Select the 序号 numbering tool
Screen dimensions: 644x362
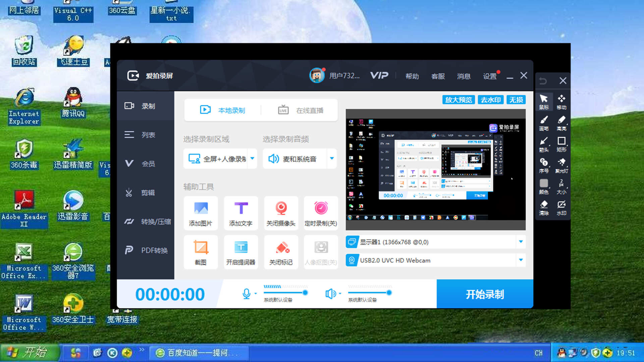(544, 165)
